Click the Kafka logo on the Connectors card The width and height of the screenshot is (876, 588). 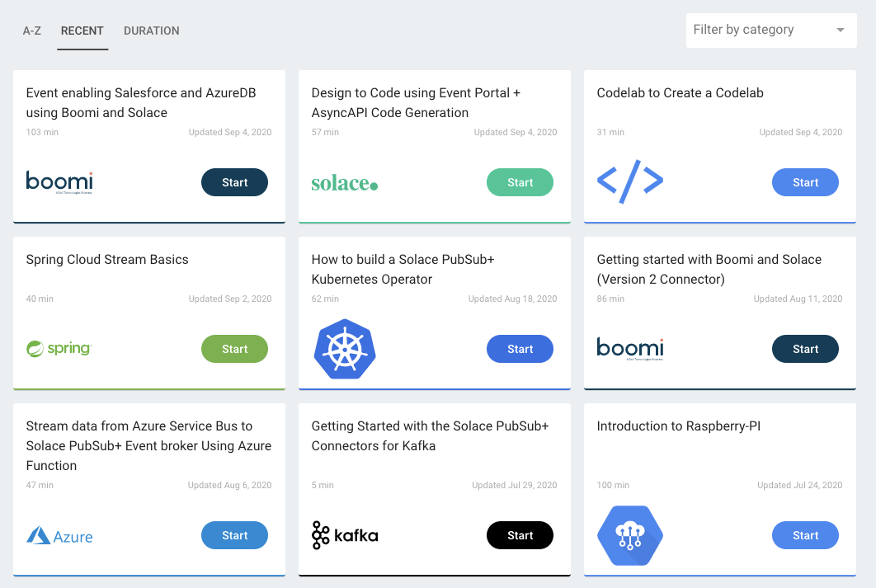[344, 534]
